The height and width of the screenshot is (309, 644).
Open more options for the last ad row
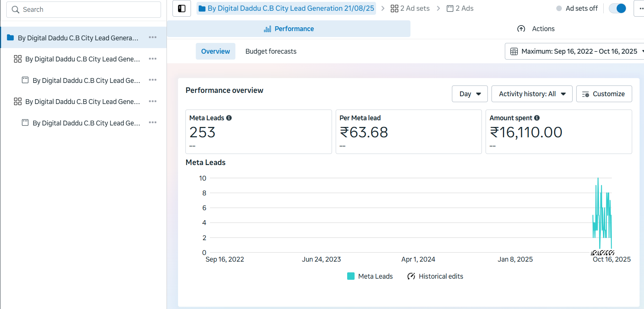click(x=152, y=122)
